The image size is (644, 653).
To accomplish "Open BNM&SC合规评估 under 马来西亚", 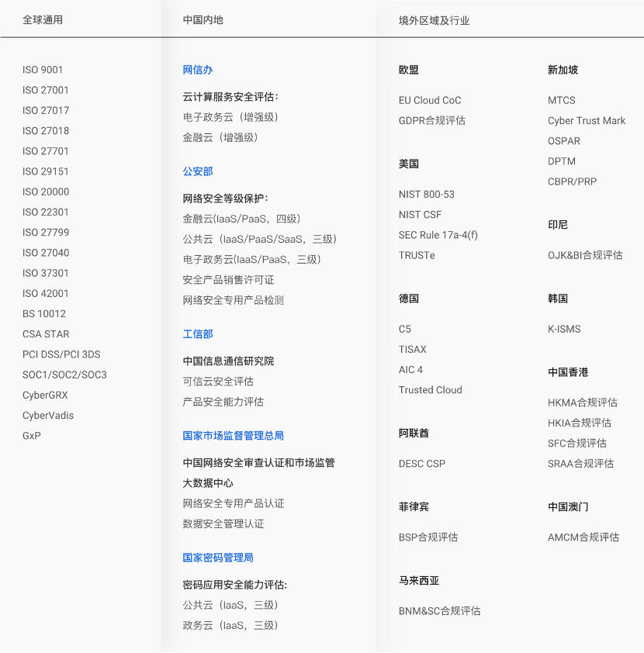I will click(x=440, y=611).
